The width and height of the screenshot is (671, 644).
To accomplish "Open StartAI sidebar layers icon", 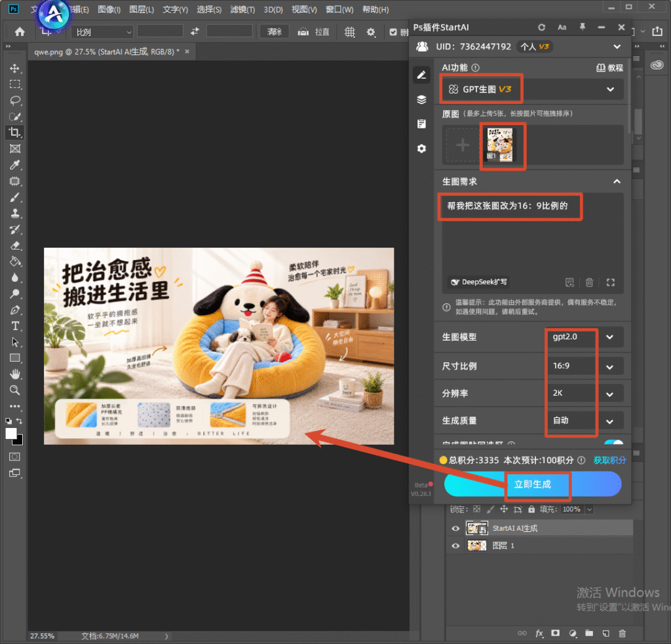I will click(421, 100).
